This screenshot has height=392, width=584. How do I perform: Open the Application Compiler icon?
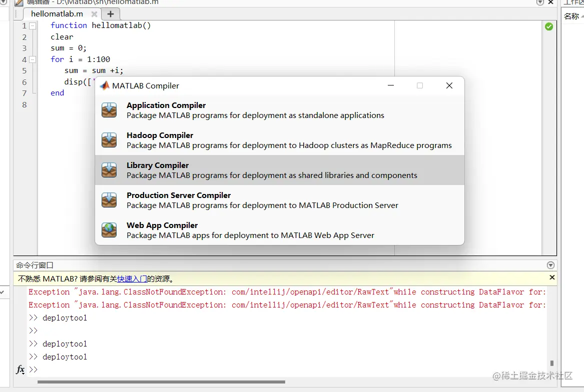[x=109, y=110]
